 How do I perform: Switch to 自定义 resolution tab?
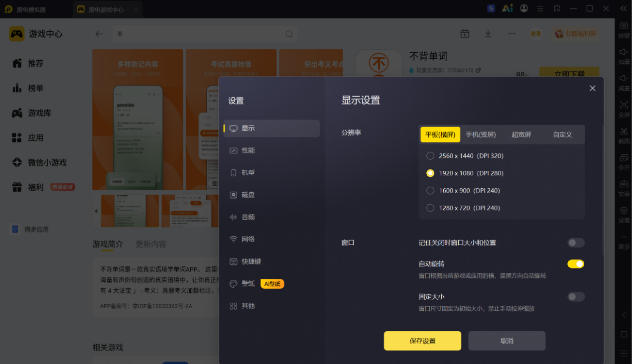562,134
